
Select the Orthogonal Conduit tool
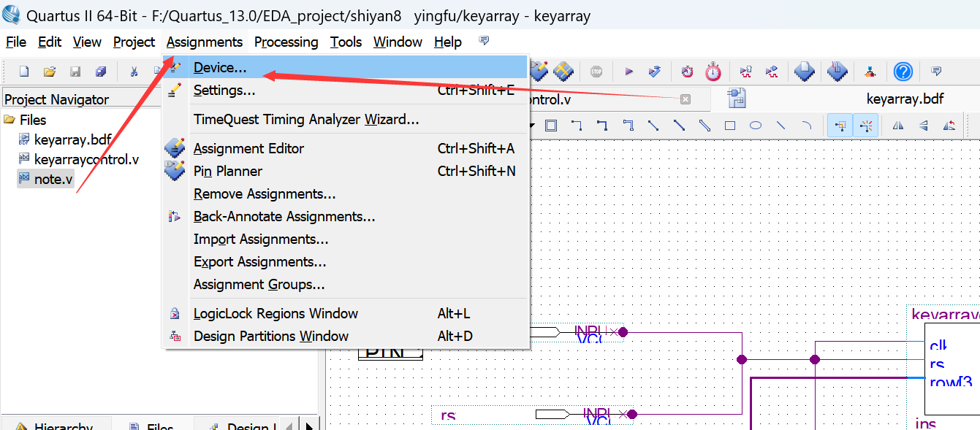pos(628,126)
